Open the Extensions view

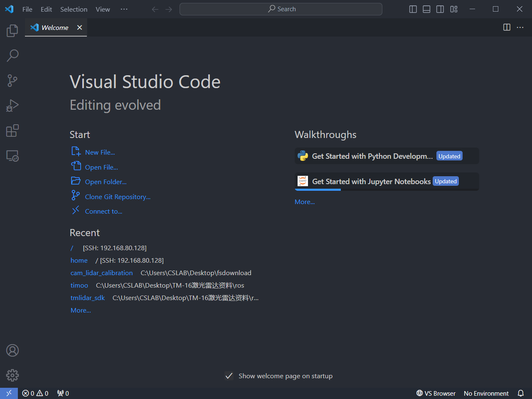coord(12,131)
